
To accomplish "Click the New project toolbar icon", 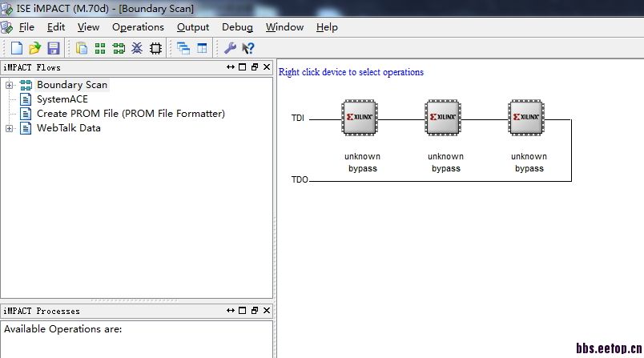I will [x=17, y=48].
